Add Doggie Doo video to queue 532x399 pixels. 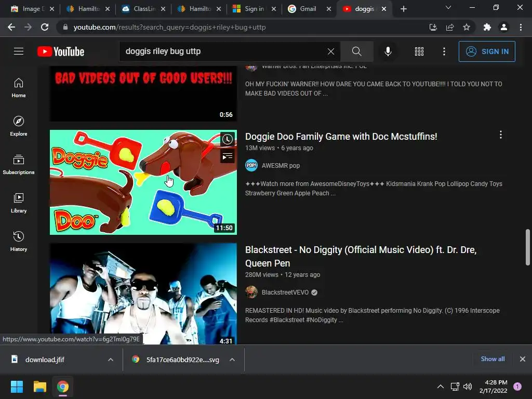tap(228, 156)
